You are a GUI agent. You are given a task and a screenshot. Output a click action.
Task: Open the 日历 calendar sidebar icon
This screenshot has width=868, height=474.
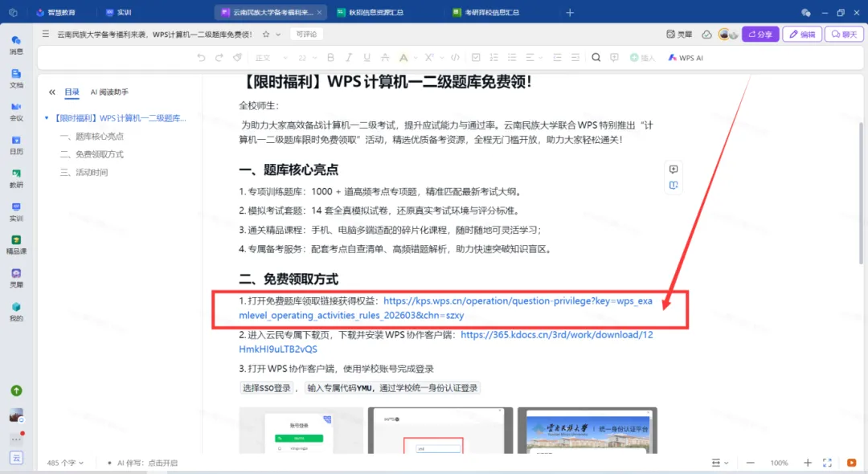click(x=16, y=145)
